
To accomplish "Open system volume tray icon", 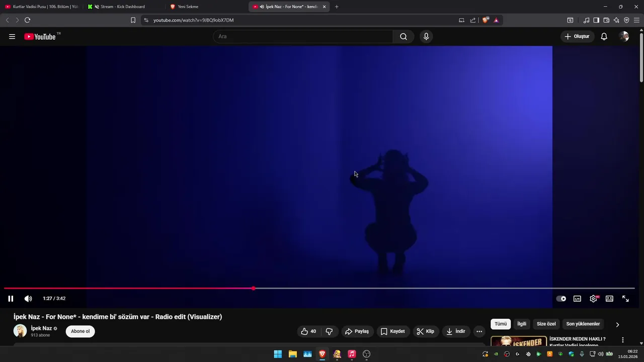I will click(600, 354).
